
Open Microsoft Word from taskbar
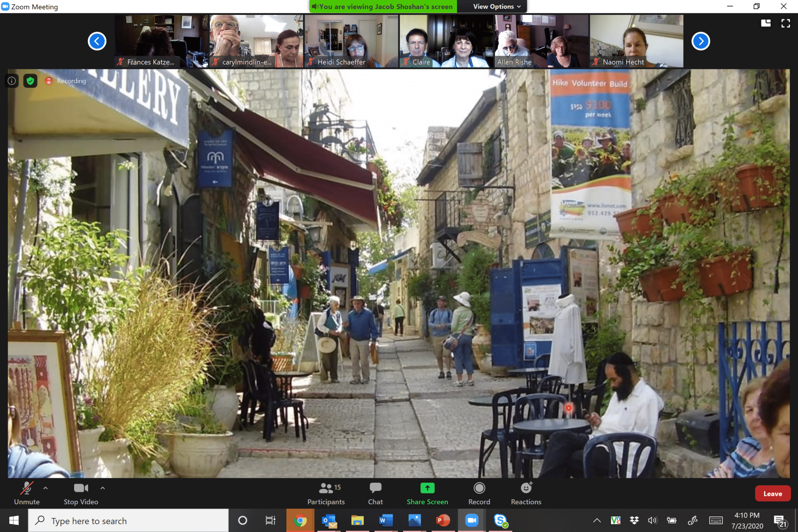386,520
